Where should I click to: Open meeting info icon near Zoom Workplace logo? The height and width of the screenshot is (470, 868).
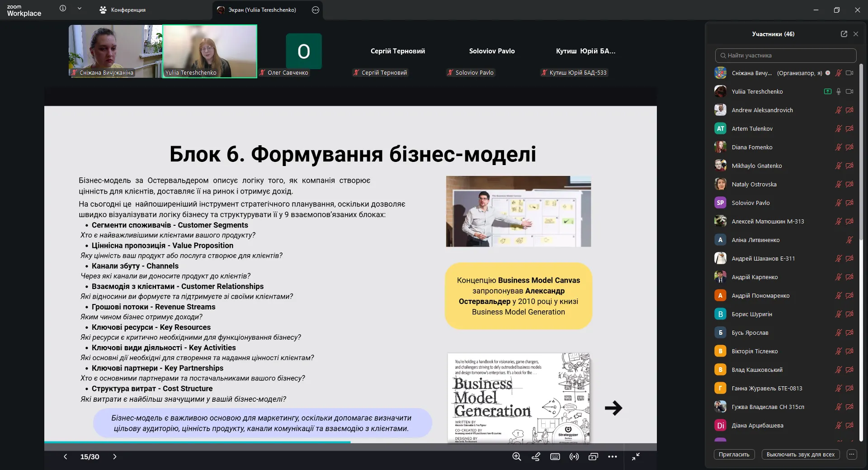coord(63,8)
